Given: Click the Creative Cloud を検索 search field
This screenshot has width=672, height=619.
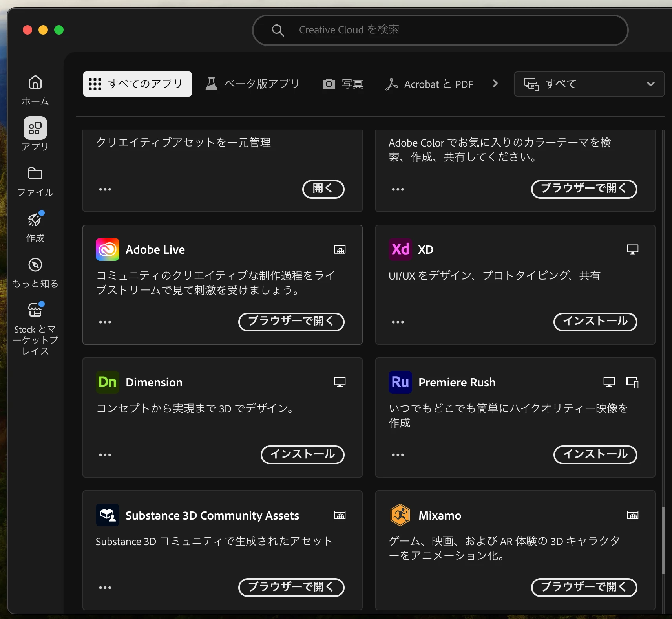Looking at the screenshot, I should coord(440,30).
